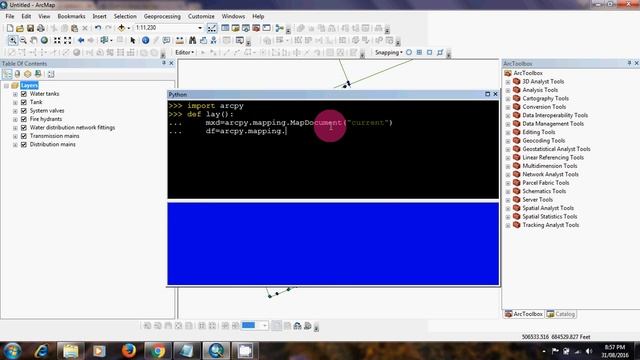Uncheck the Water tanks layer
Screen dimensions: 640x360
coord(24,94)
